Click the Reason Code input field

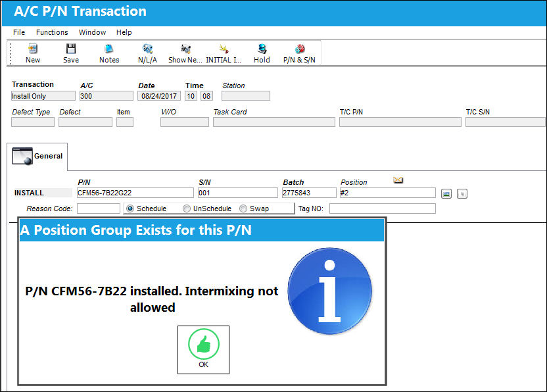(x=99, y=208)
